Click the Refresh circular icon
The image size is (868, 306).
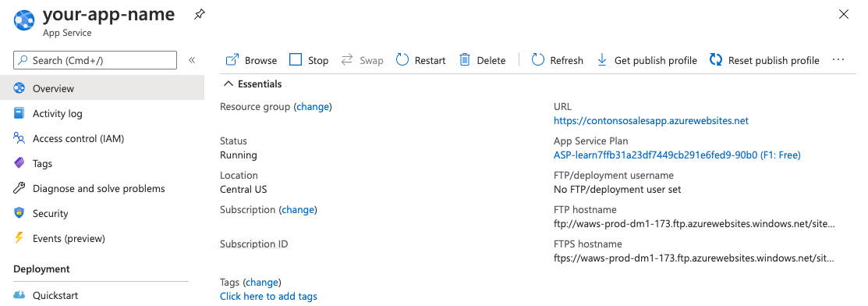[538, 60]
